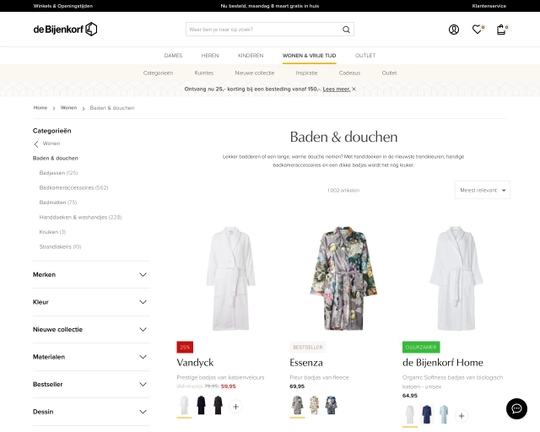Open the KINDEREN menu
This screenshot has height=432, width=540.
(x=250, y=55)
